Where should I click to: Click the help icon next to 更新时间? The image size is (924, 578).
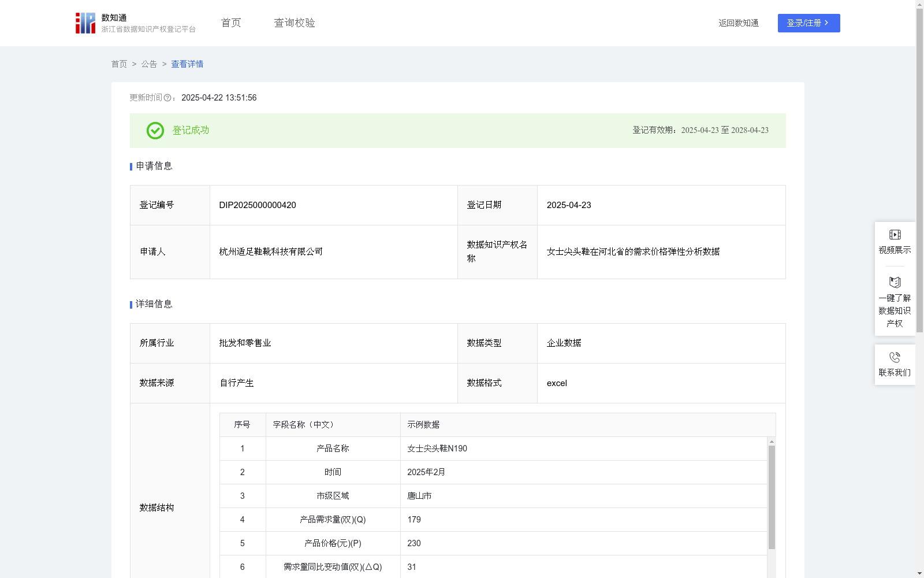(167, 98)
